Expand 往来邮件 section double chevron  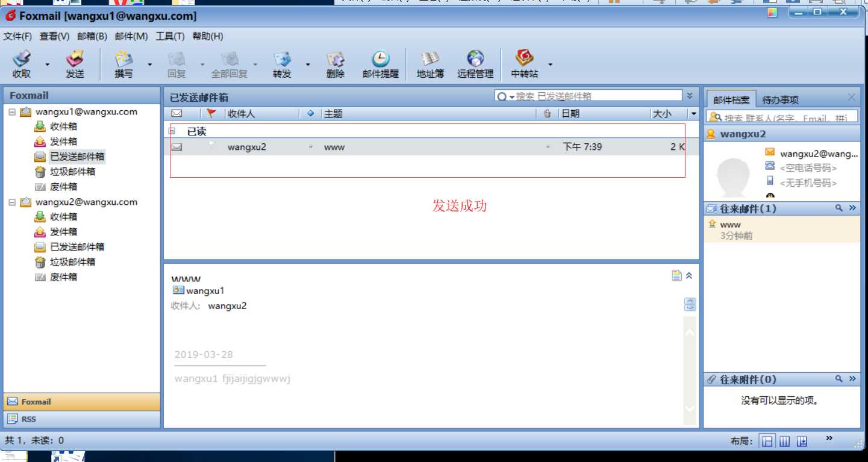point(852,208)
